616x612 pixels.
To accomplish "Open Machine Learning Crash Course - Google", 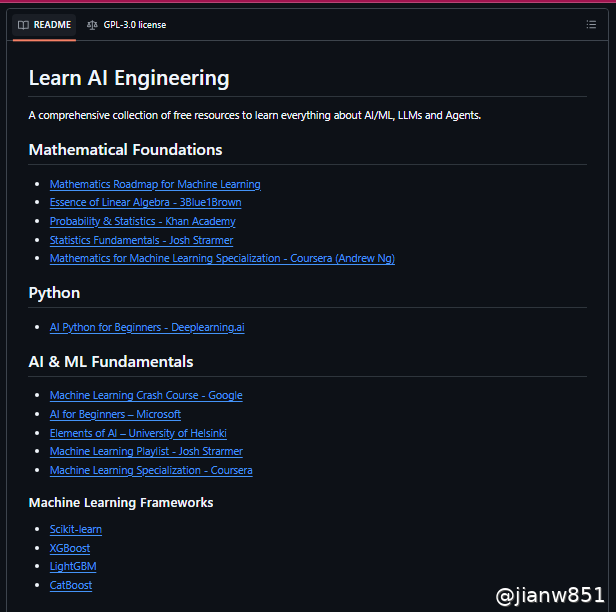I will click(x=146, y=395).
